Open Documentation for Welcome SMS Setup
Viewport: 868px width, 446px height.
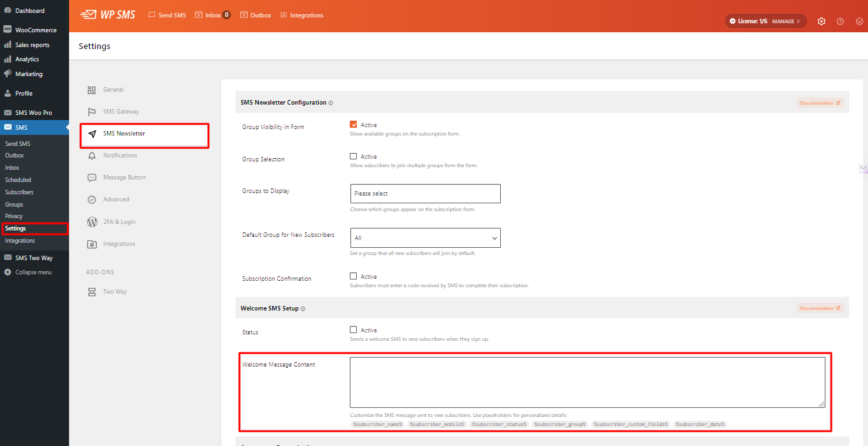[x=820, y=309]
